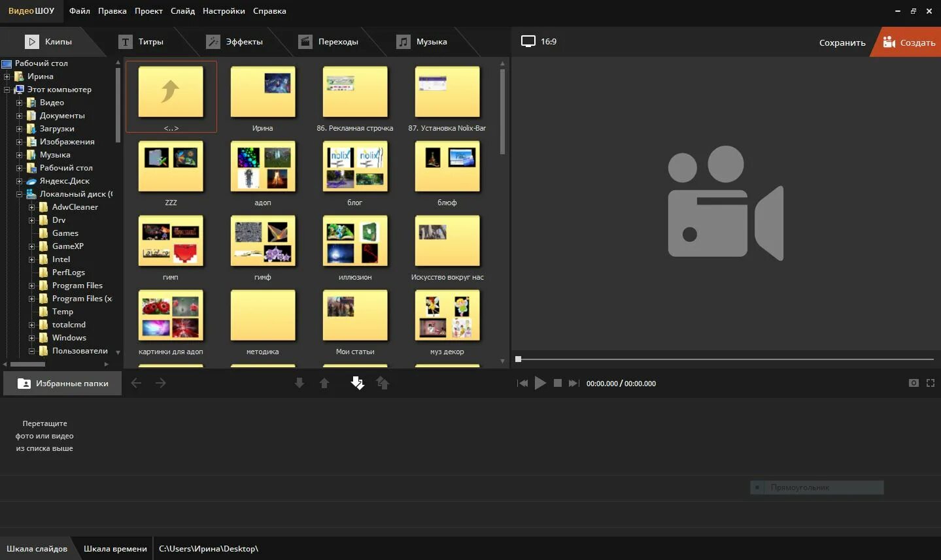Click the preview playback position slider
This screenshot has height=560, width=941.
(x=725, y=359)
